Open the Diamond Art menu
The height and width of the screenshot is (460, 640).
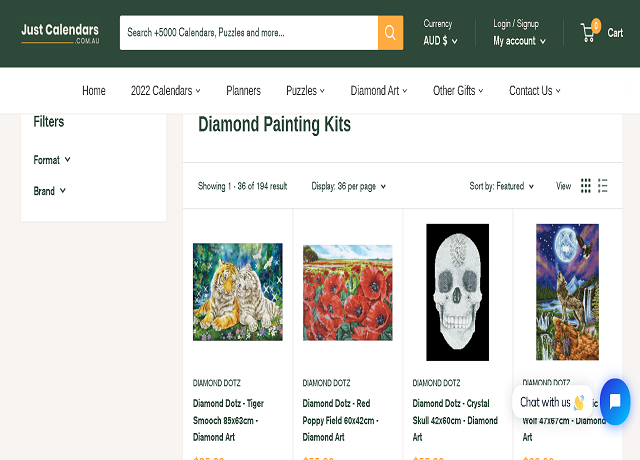click(378, 91)
